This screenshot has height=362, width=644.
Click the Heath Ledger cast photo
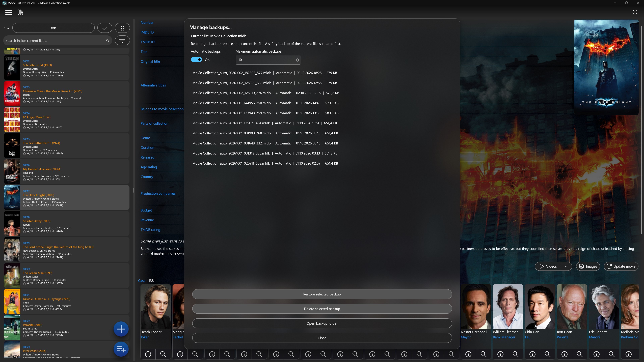pos(155,307)
